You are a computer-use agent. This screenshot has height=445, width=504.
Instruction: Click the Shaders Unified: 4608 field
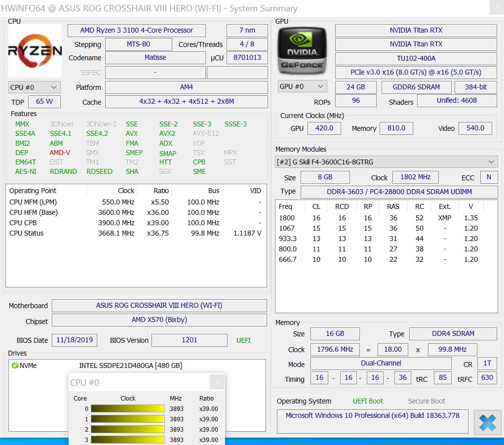click(457, 101)
